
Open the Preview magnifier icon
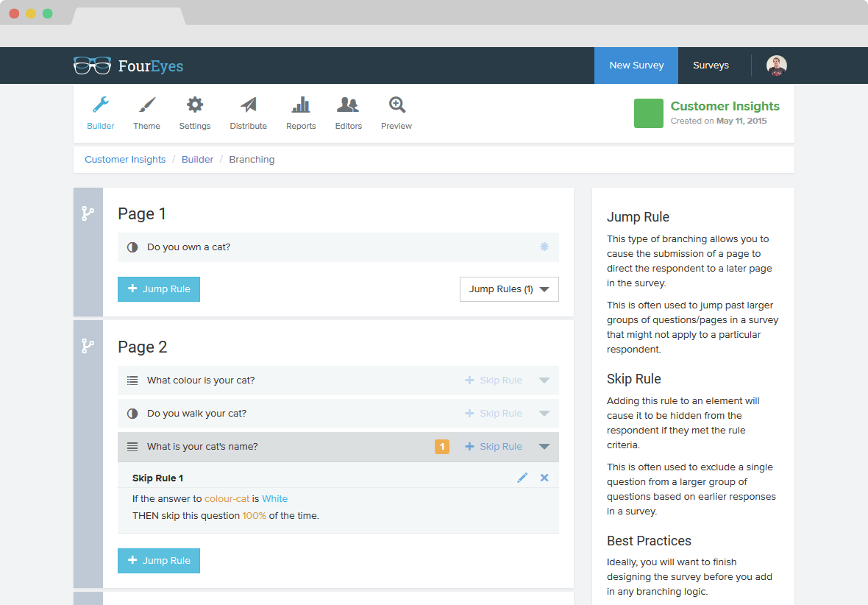click(397, 105)
